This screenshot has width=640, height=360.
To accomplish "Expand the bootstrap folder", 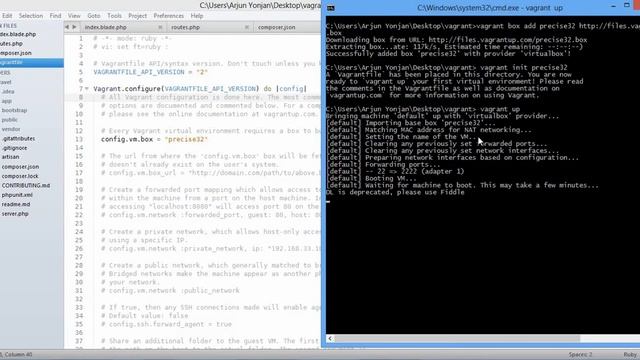I will tap(14, 110).
